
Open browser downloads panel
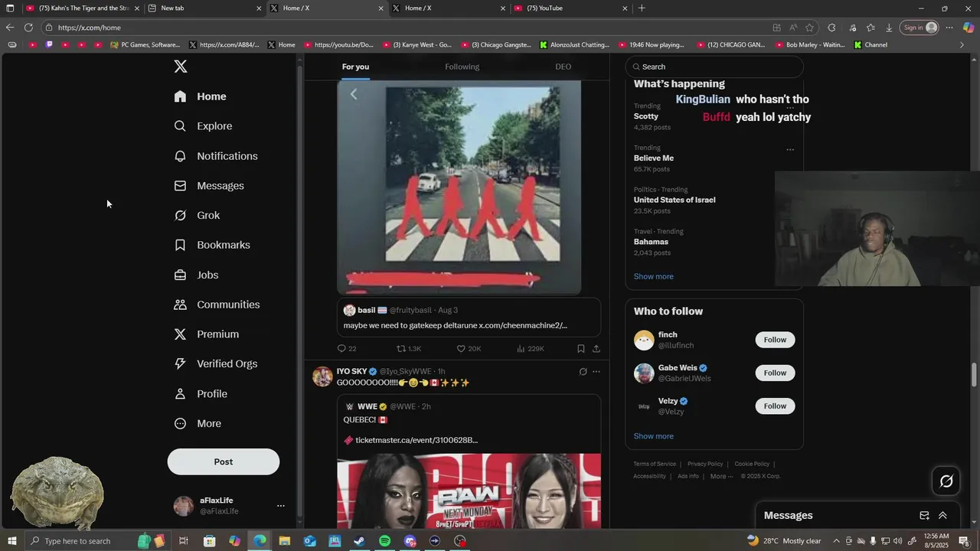(889, 28)
